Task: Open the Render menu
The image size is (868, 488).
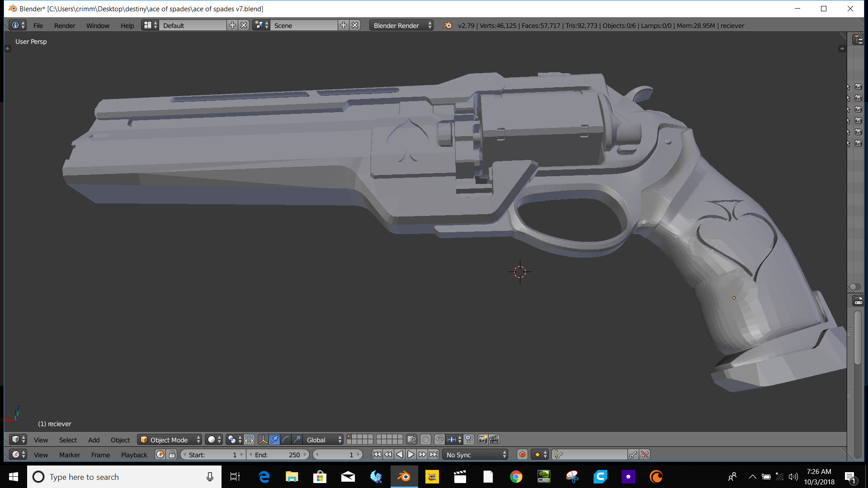Action: tap(65, 25)
